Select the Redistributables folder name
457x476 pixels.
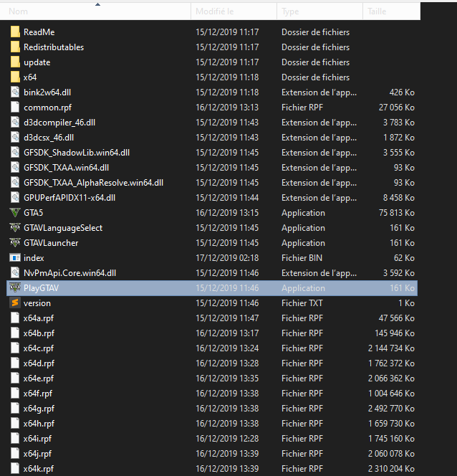[x=54, y=47]
